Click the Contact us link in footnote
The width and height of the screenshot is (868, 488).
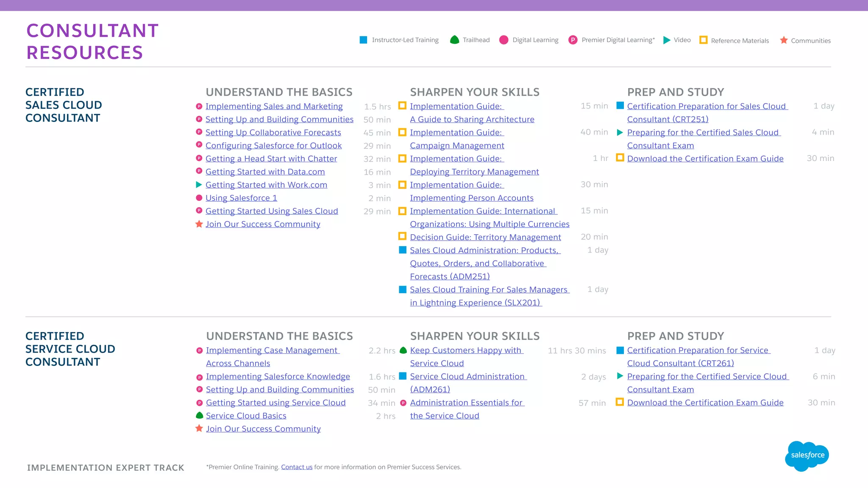[x=297, y=467]
